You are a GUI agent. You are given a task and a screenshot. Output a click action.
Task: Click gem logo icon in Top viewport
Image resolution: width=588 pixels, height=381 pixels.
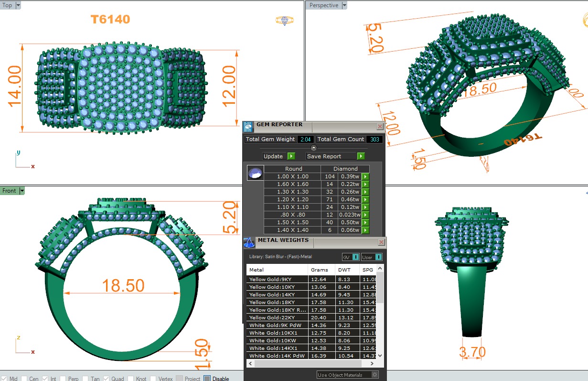[x=284, y=21]
